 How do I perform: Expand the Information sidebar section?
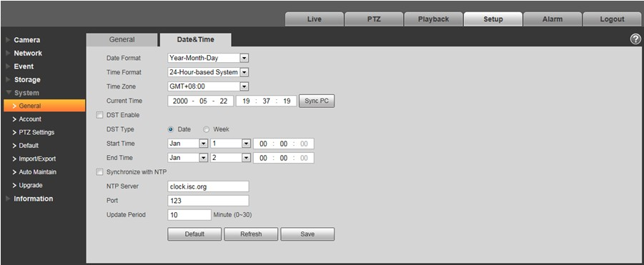33,199
